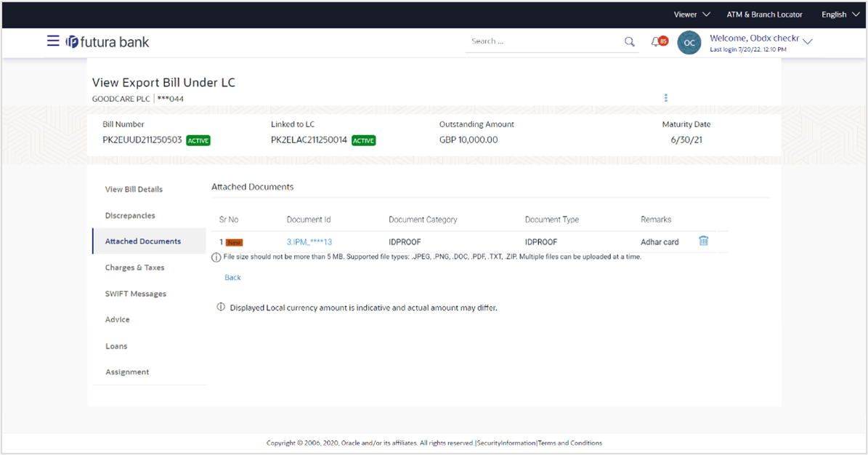
Task: Open the Discrepancies tab
Action: pyautogui.click(x=130, y=216)
